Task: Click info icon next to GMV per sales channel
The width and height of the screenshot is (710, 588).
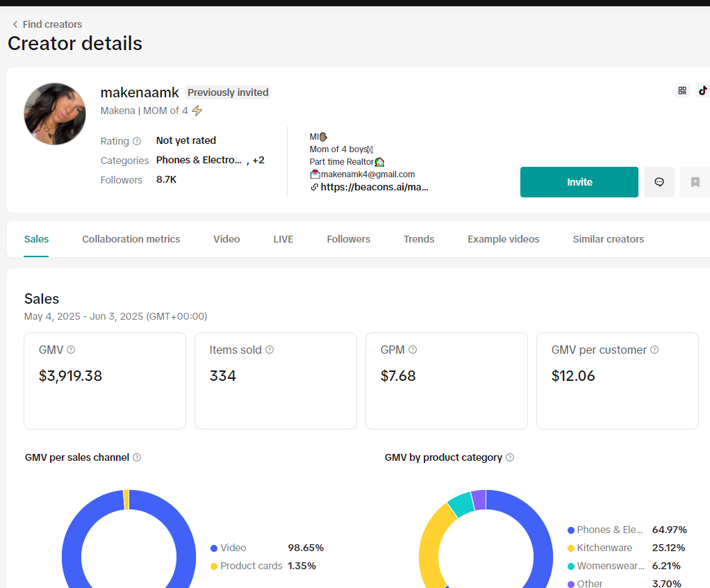Action: [x=137, y=457]
